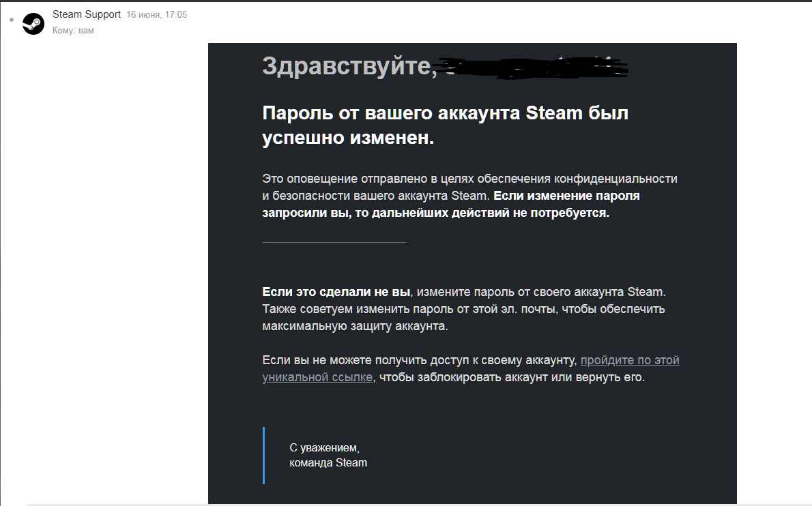The height and width of the screenshot is (506, 812).
Task: Click the small unread dot beside the avatar
Action: tap(12, 18)
